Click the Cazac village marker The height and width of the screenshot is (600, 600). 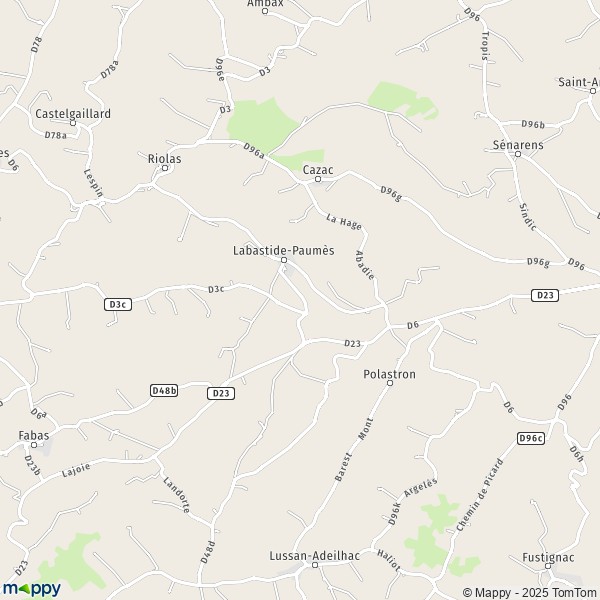(318, 179)
